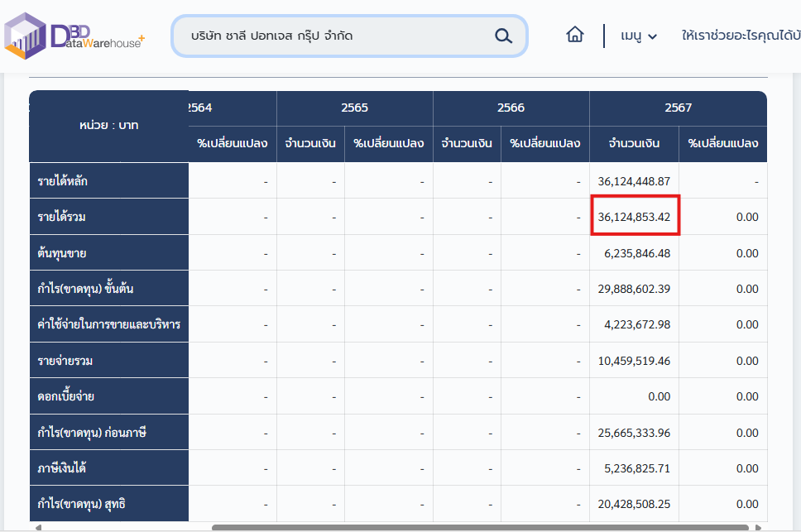Click the value 10,459,519.46
Image resolution: width=801 pixels, height=532 pixels.
pyautogui.click(x=634, y=361)
